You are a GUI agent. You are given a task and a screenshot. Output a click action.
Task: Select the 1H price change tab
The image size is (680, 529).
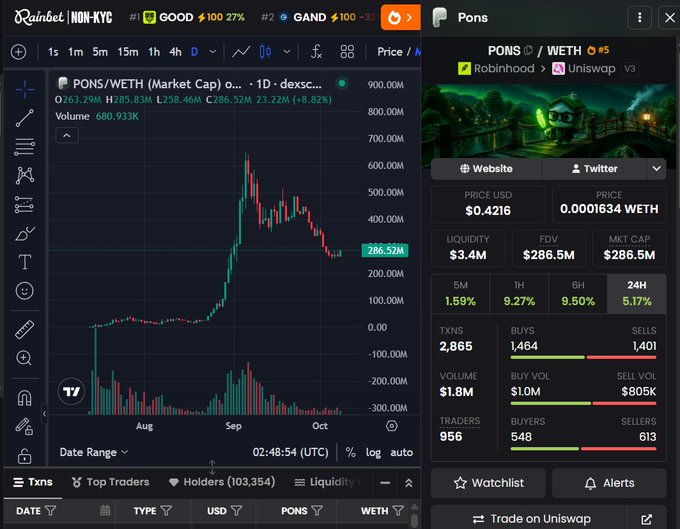[x=519, y=294]
